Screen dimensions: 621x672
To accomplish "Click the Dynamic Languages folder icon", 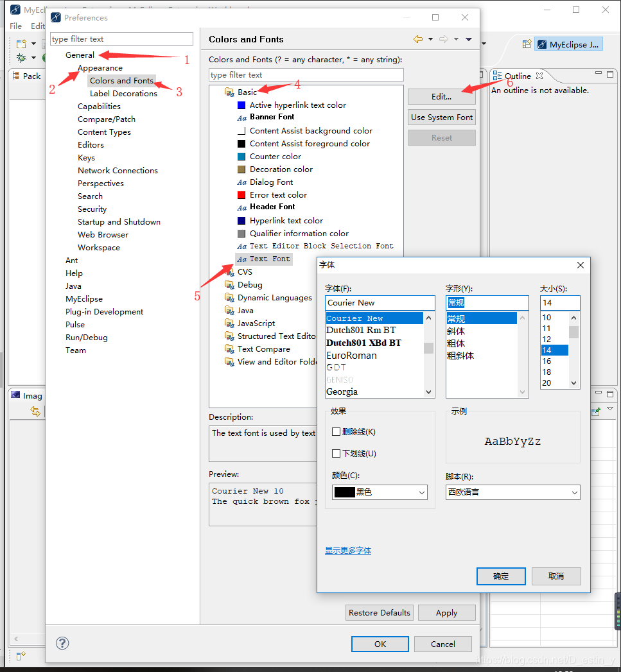I will (x=229, y=298).
